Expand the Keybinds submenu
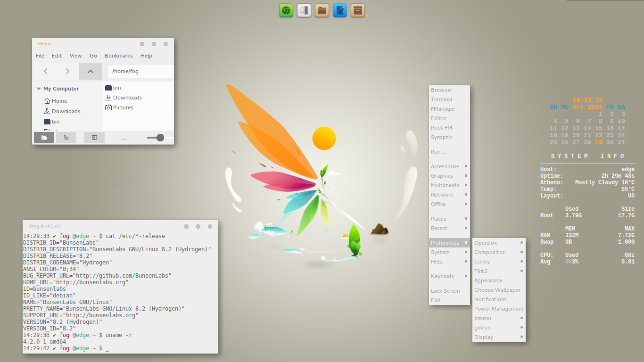Image resolution: width=644 pixels, height=362 pixels. (449, 276)
